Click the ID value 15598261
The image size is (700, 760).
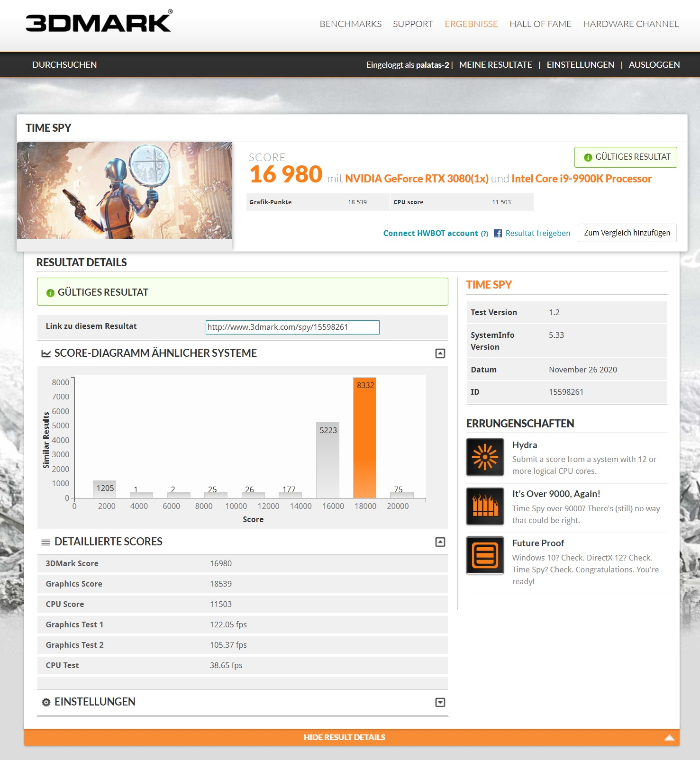(566, 392)
